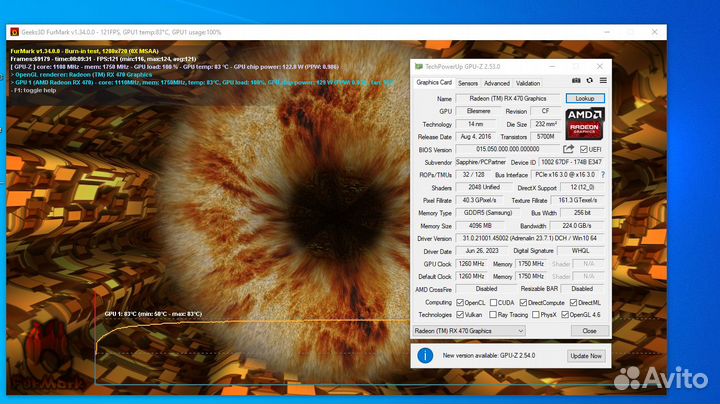The image size is (720, 404).
Task: Click the Die Size value 232 mm²
Action: pos(546,124)
